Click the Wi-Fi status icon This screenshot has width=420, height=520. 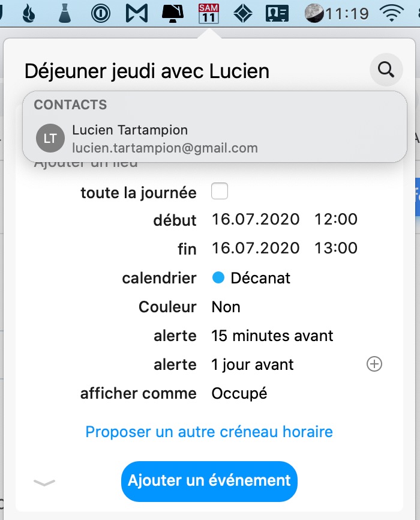(394, 13)
